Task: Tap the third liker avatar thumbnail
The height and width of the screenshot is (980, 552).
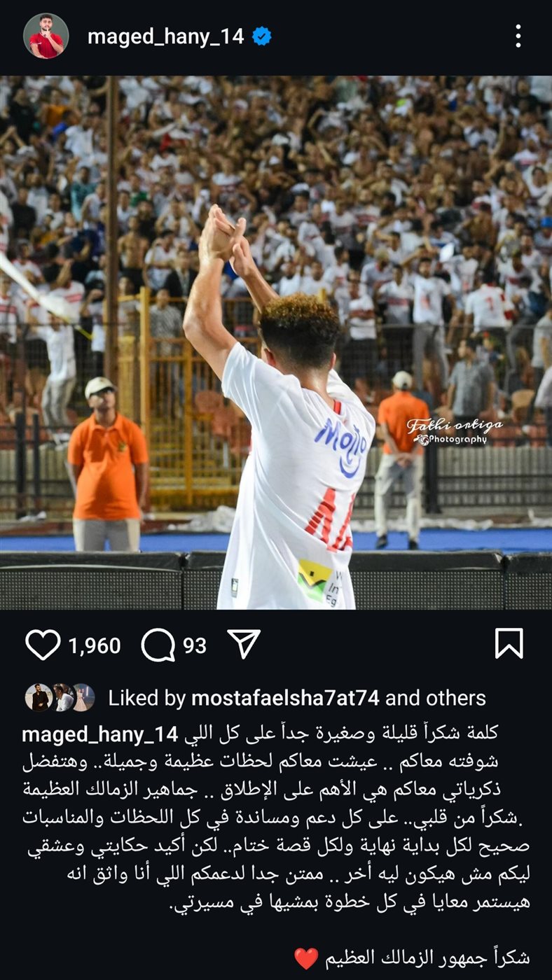Action: (x=82, y=698)
